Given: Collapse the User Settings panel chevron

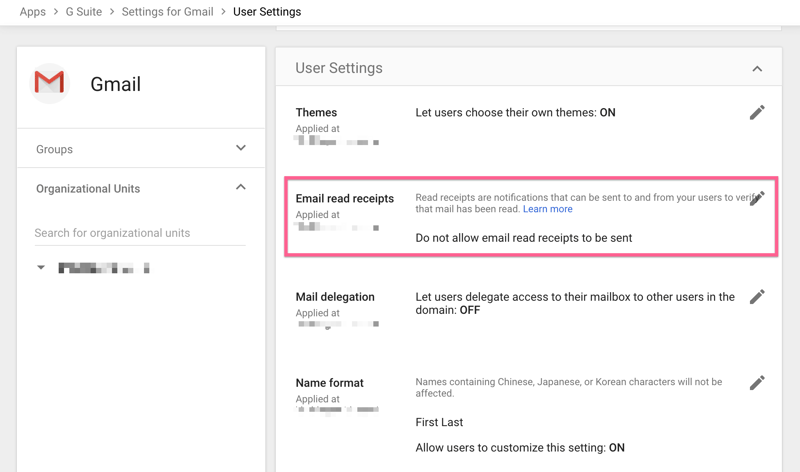Looking at the screenshot, I should [x=757, y=68].
